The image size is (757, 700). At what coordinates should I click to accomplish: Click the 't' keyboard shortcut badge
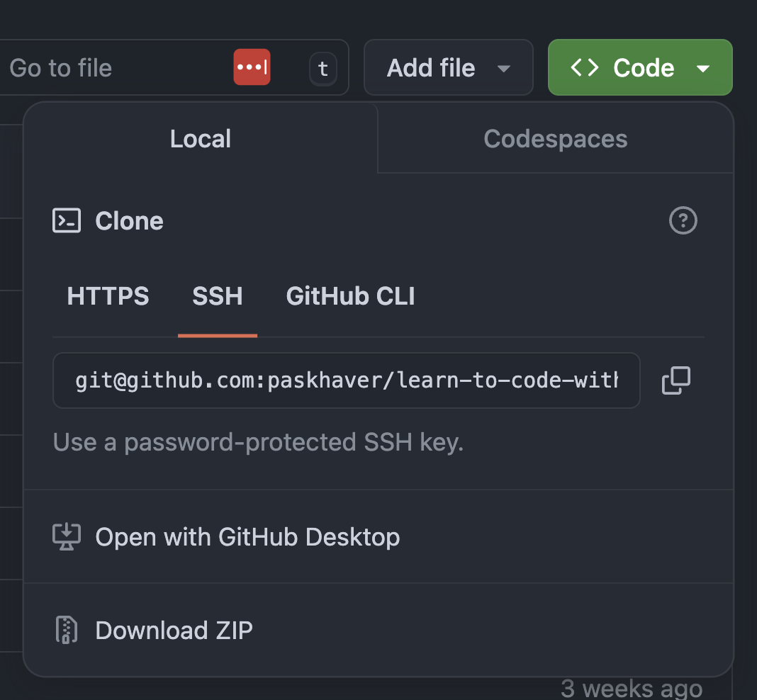tap(323, 69)
